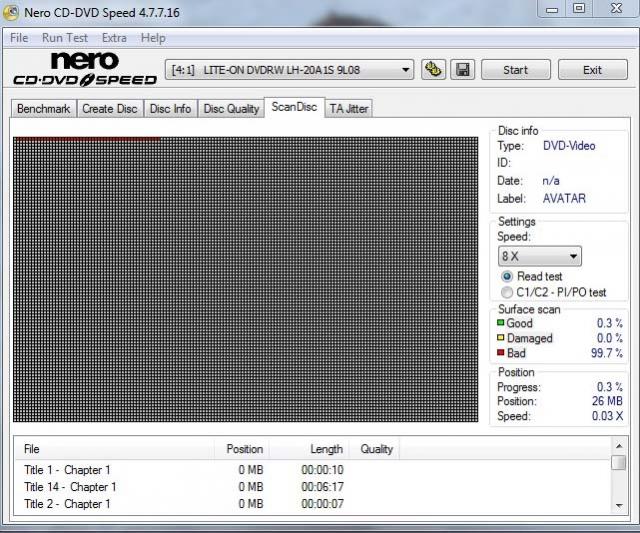The height and width of the screenshot is (533, 640).
Task: Click the DVD-Video disc type value
Action: click(x=569, y=146)
